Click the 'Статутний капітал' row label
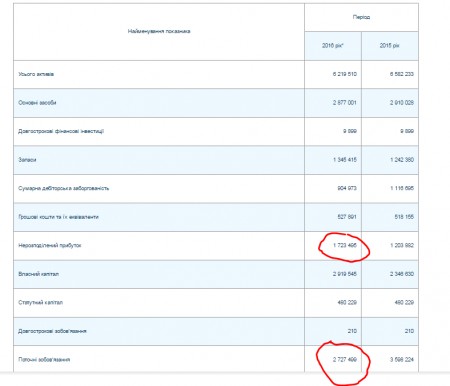450x386 pixels. click(x=41, y=303)
